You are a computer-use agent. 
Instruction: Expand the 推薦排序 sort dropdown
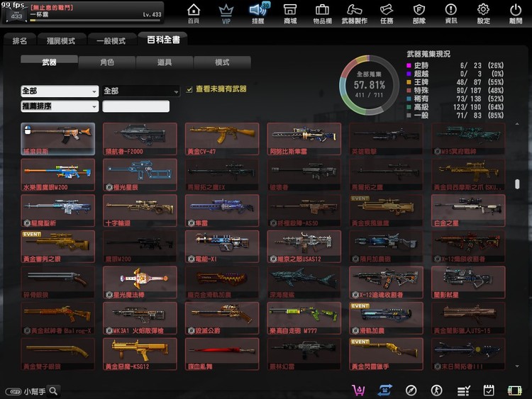pos(60,106)
